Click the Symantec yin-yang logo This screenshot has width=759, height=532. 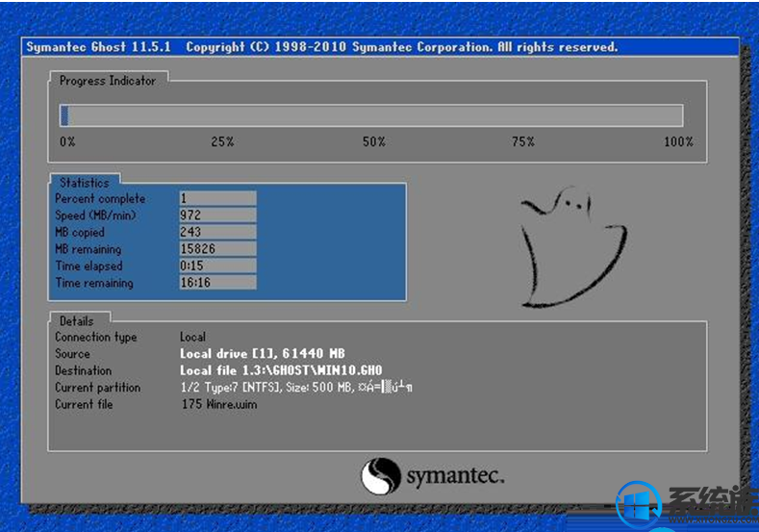coord(381,476)
